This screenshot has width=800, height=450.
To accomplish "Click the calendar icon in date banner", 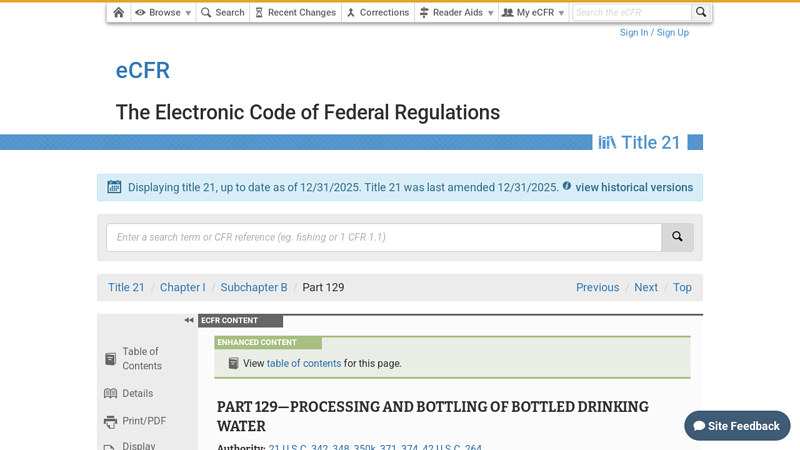I will click(114, 187).
